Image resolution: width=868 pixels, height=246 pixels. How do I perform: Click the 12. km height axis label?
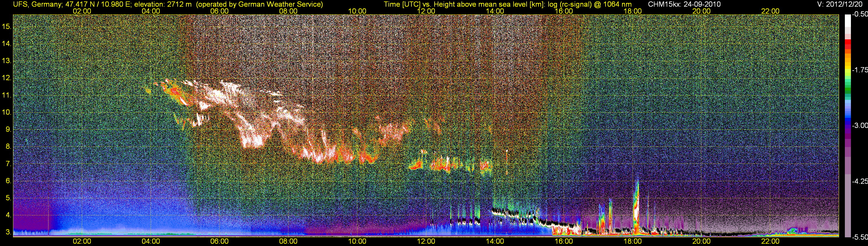pos(7,78)
